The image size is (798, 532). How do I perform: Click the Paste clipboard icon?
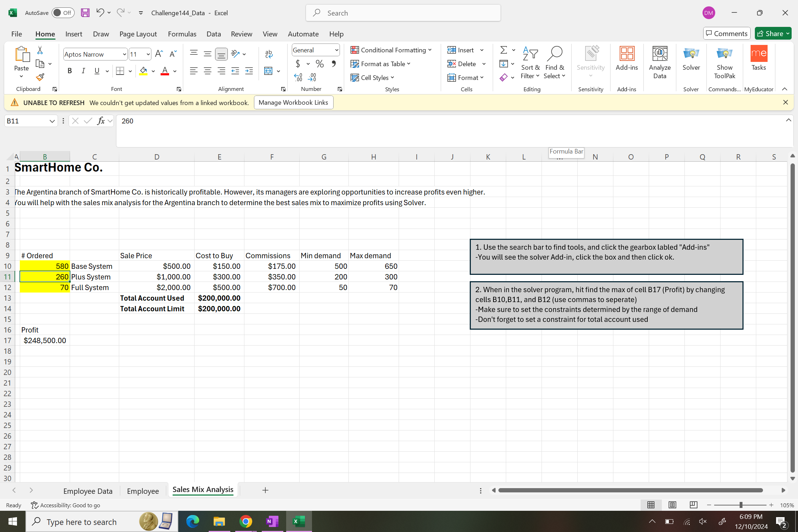coord(22,54)
